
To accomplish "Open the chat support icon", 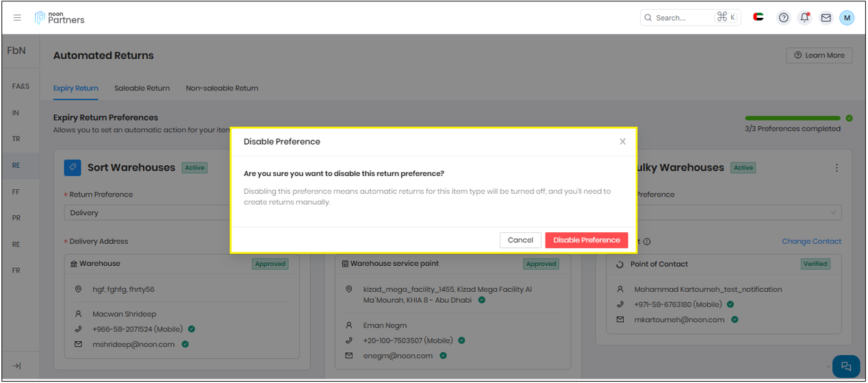I will coord(845,366).
